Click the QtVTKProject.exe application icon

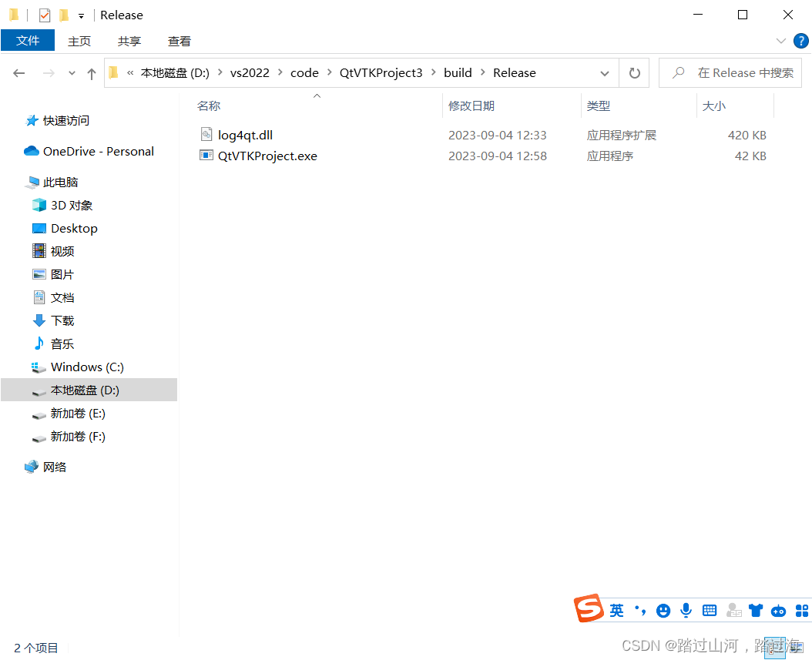coord(206,156)
